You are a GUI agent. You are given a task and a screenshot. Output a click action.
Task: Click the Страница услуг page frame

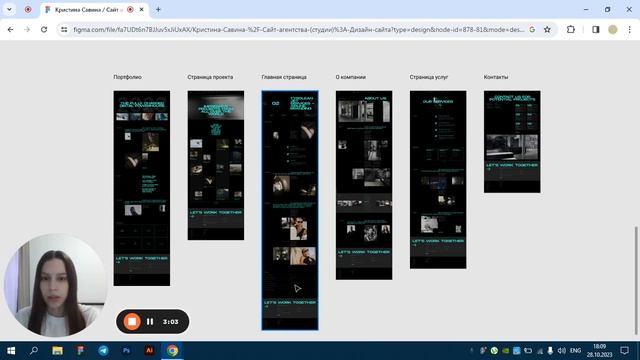pos(438,180)
